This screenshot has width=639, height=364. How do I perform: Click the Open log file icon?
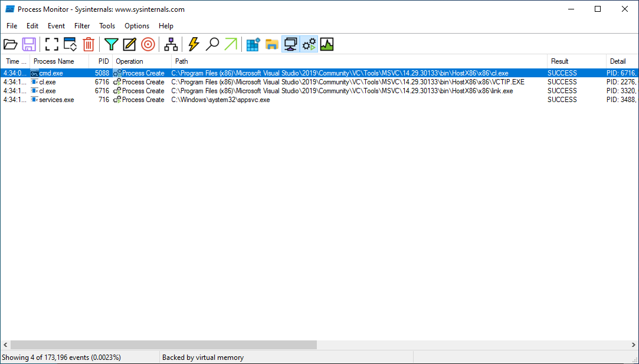pyautogui.click(x=10, y=44)
